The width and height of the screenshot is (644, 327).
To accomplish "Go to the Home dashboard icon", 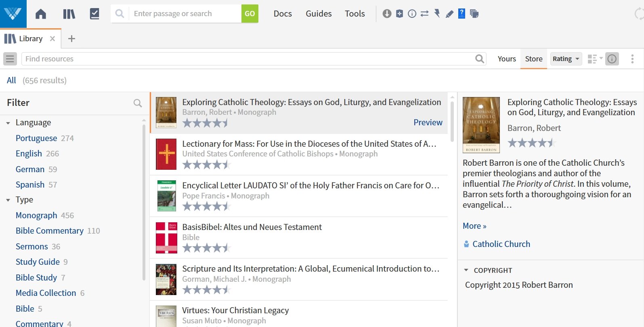I will tap(41, 14).
